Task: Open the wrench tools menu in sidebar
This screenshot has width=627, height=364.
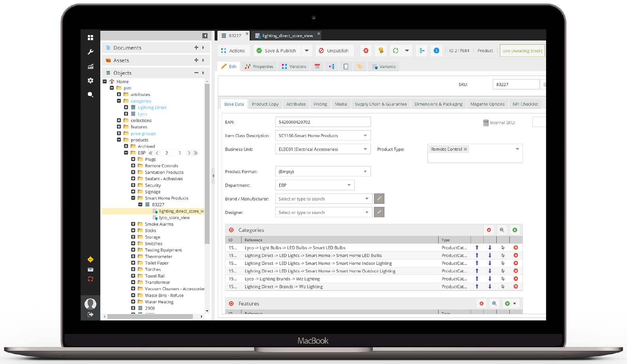Action: [x=90, y=52]
